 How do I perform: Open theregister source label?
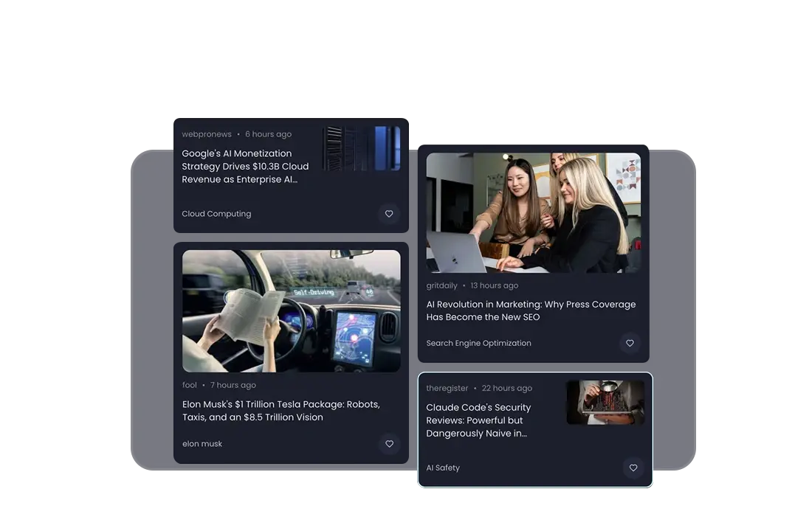tap(447, 388)
